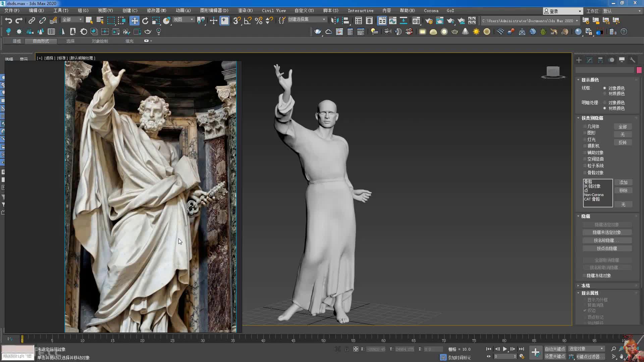Check the 图形 hide category box
This screenshot has width=644, height=362.
click(x=585, y=133)
